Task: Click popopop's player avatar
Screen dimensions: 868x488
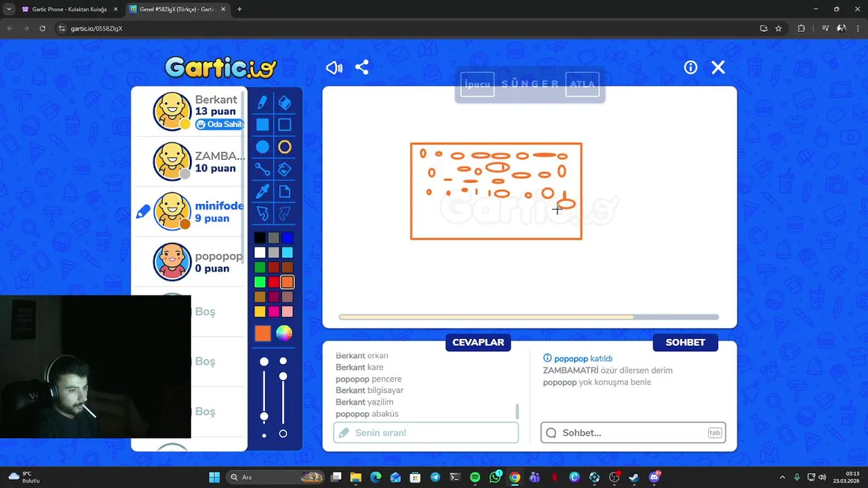Action: [x=172, y=262]
